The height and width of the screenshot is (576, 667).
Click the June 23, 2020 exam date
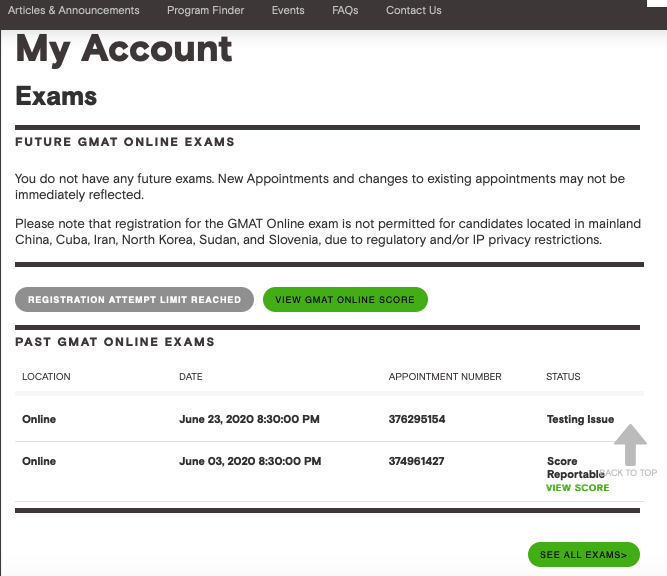(x=249, y=419)
